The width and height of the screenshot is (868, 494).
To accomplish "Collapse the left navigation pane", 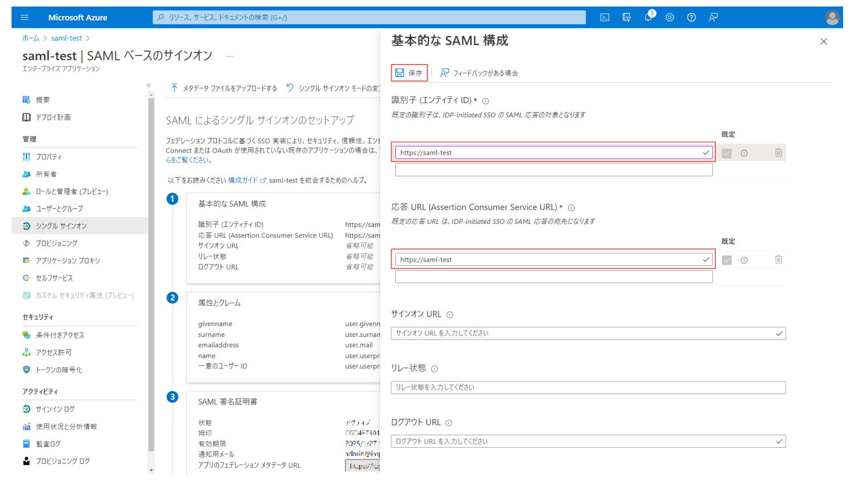I will 149,85.
